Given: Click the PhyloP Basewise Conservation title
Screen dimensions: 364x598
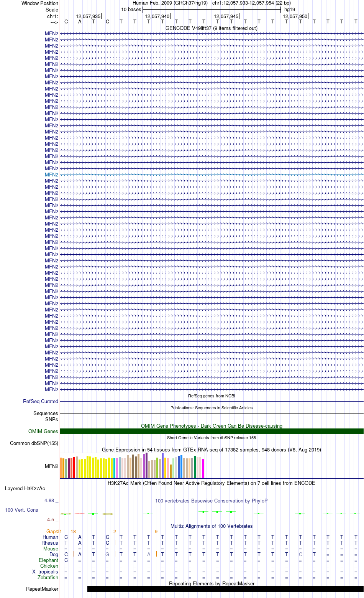Looking at the screenshot, I should [x=212, y=501].
